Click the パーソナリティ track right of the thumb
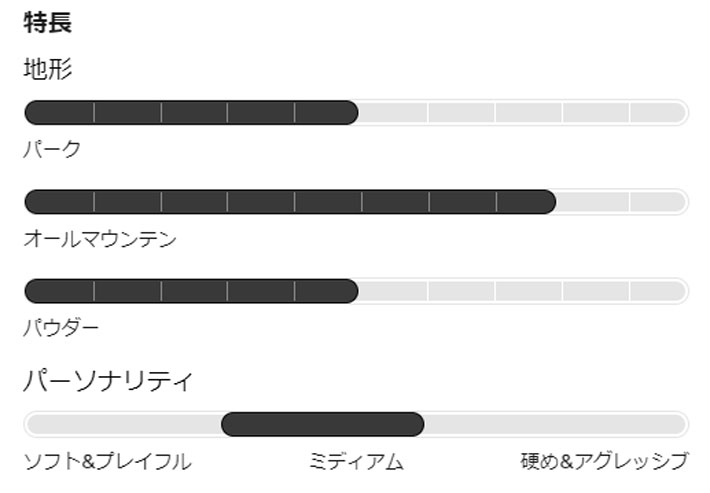710x493 pixels. [x=555, y=425]
